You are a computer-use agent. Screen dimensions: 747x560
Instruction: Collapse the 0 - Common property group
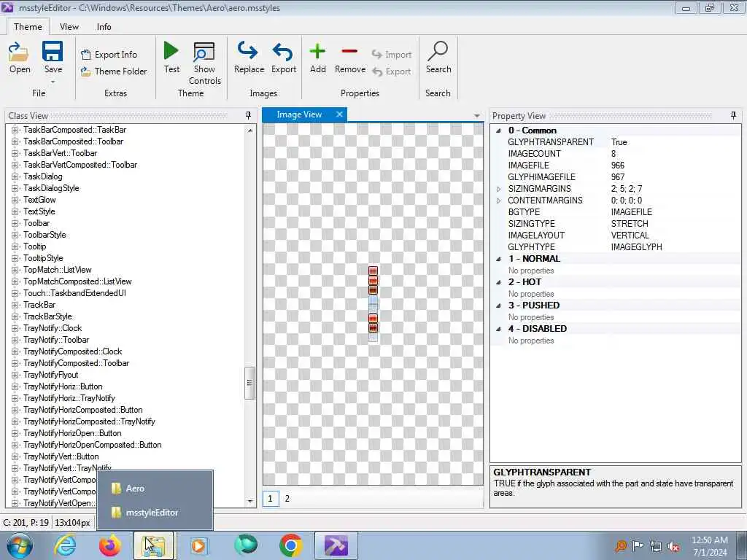pyautogui.click(x=498, y=131)
